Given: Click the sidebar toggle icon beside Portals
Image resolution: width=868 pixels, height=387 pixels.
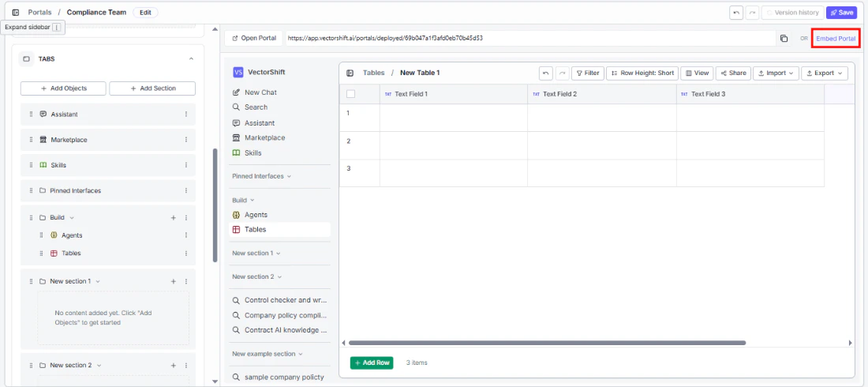Looking at the screenshot, I should (x=16, y=12).
